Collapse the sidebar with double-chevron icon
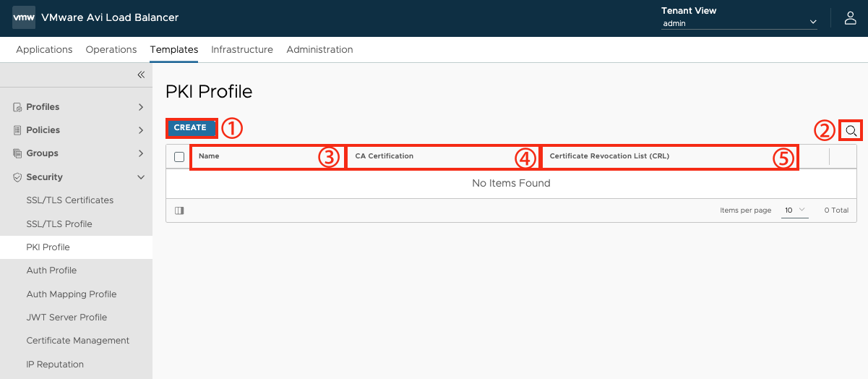 (142, 74)
